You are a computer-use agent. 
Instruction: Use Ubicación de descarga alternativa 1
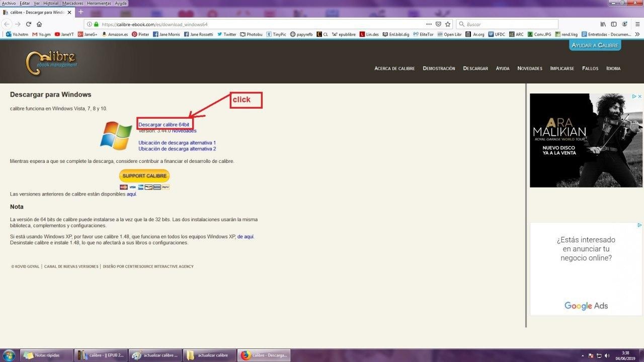pos(177,143)
